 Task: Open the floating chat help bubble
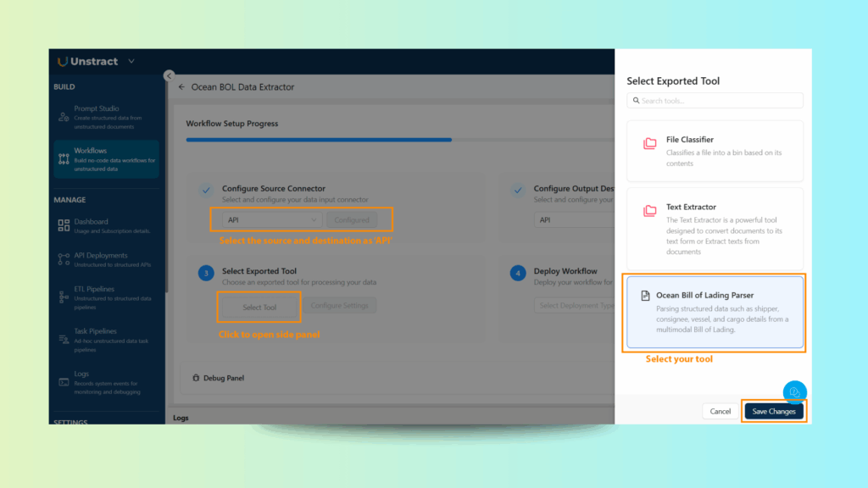[x=794, y=391]
